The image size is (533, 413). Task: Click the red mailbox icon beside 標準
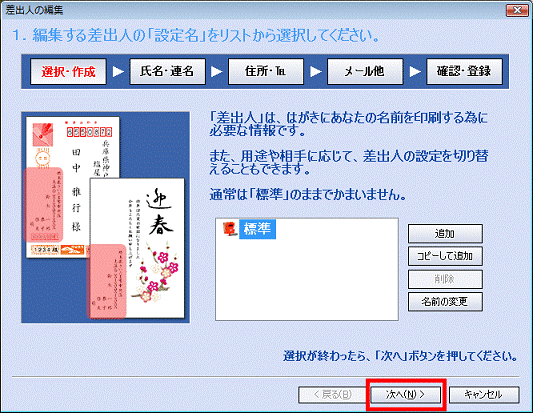point(229,229)
